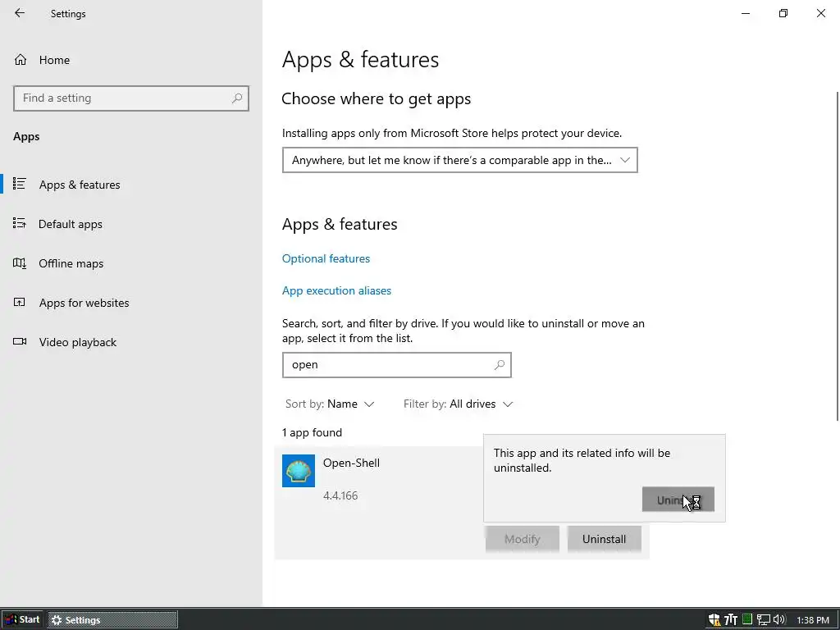Open the Start menu in the taskbar

pyautogui.click(x=23, y=619)
